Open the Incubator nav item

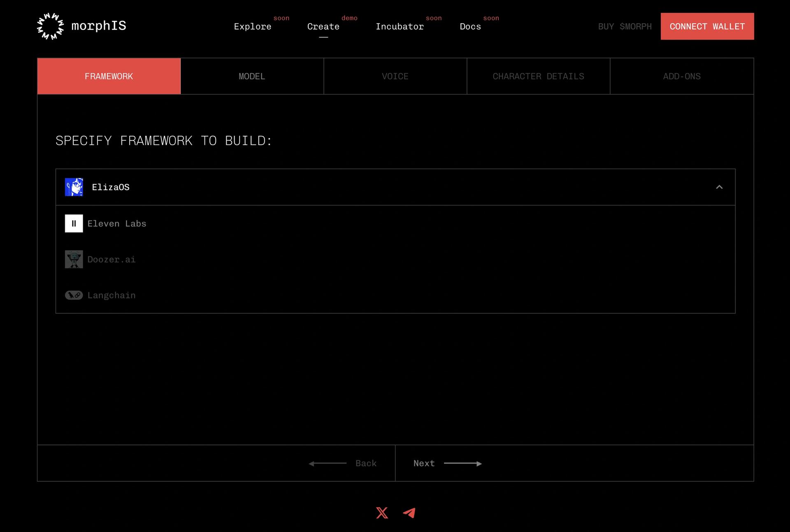[400, 26]
